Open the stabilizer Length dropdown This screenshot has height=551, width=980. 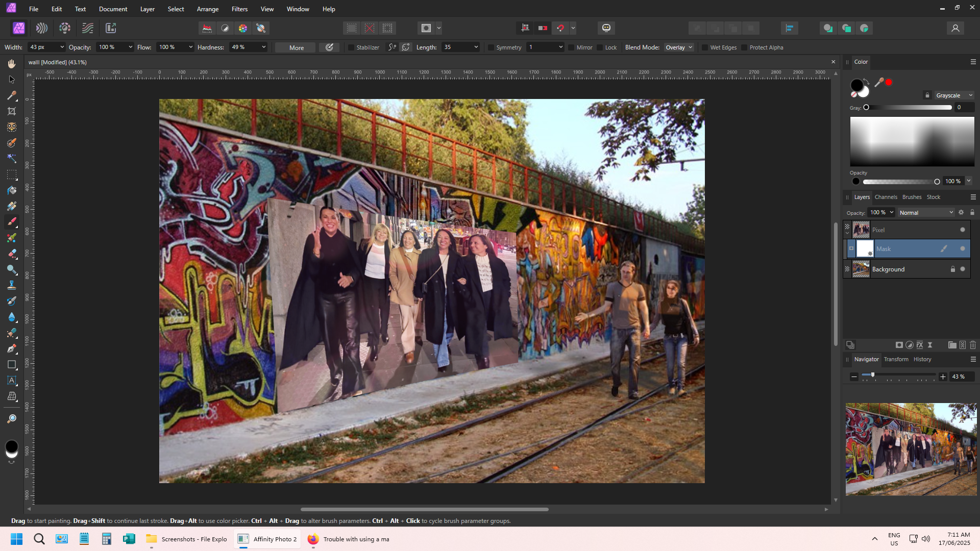pyautogui.click(x=476, y=47)
